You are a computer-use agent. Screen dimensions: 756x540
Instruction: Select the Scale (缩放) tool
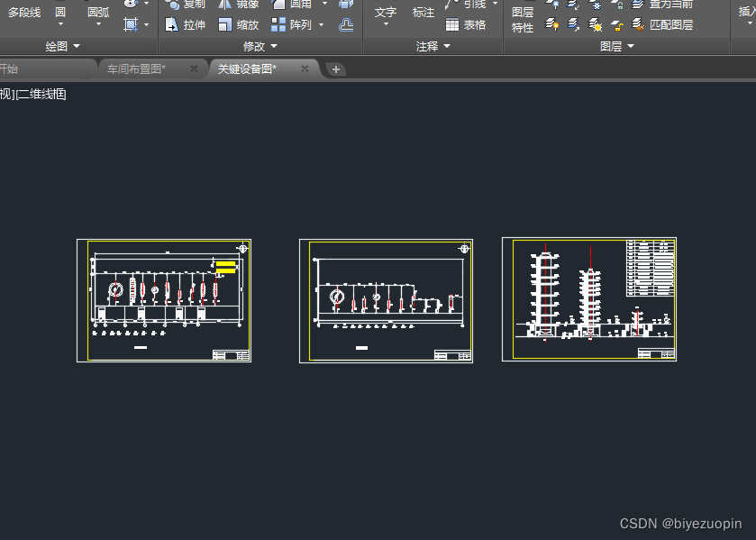(239, 24)
